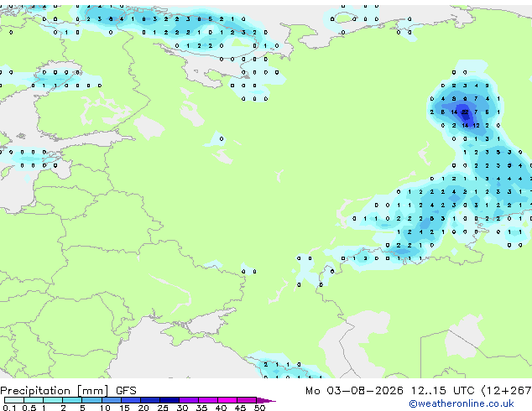532x411 pixels.
Task: Click the 40–45 mm magenta legend swatch
Action: [227, 400]
